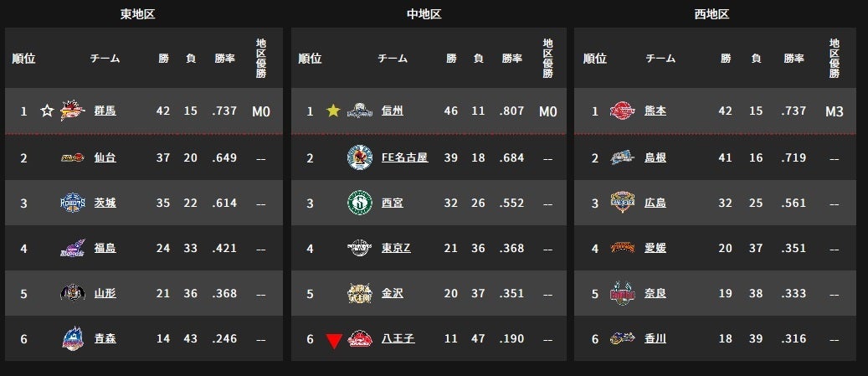
Task: Click the 金沢 team name link
Action: [392, 293]
